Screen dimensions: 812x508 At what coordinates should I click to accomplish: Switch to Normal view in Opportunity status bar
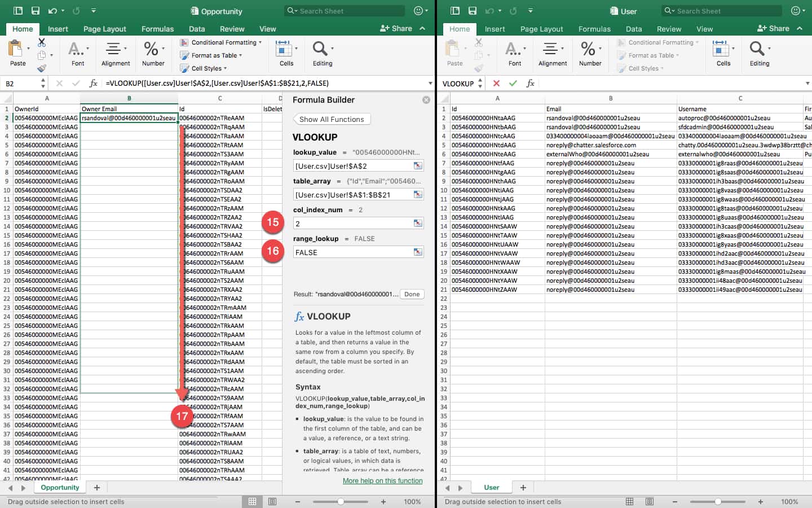pyautogui.click(x=252, y=501)
